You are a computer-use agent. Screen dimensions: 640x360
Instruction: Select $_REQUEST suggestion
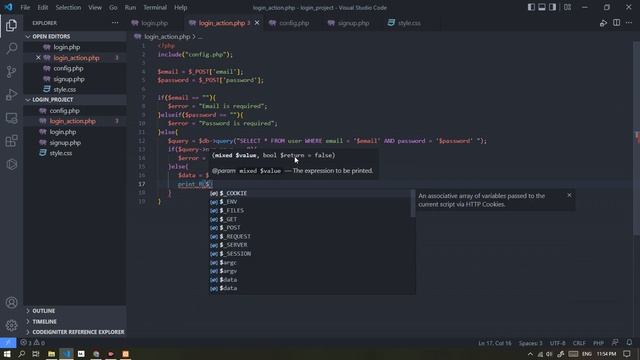coord(312,236)
